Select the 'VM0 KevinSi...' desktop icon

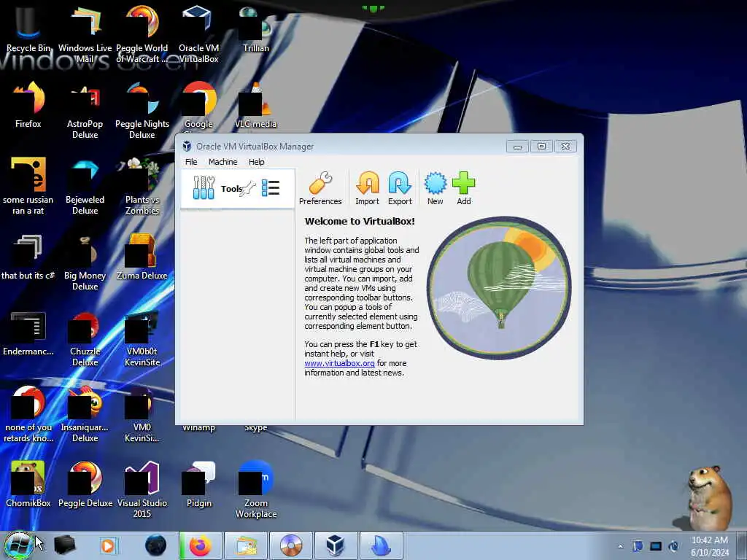(x=142, y=413)
